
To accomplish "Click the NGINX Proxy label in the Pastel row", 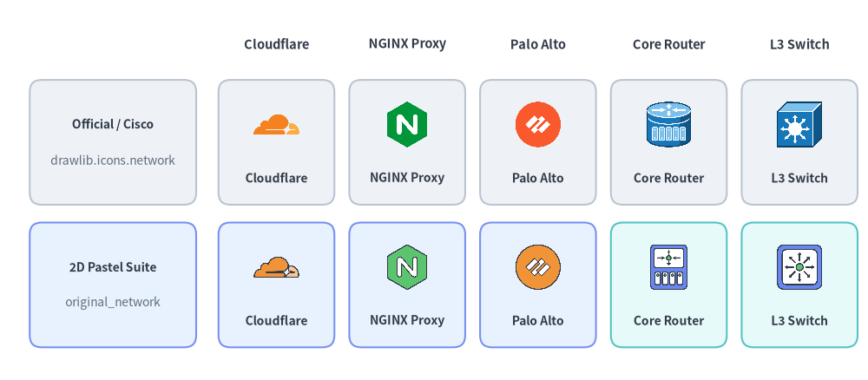I will (x=407, y=320).
